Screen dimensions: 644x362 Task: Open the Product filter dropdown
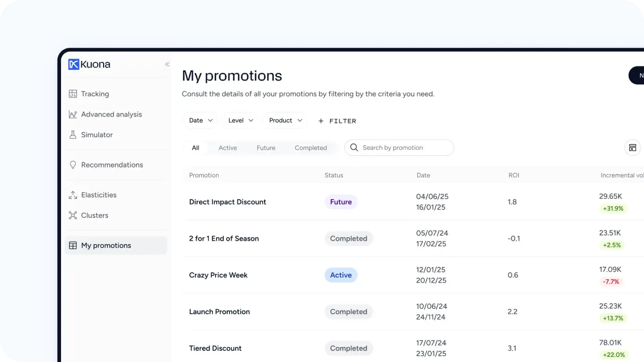pos(285,121)
